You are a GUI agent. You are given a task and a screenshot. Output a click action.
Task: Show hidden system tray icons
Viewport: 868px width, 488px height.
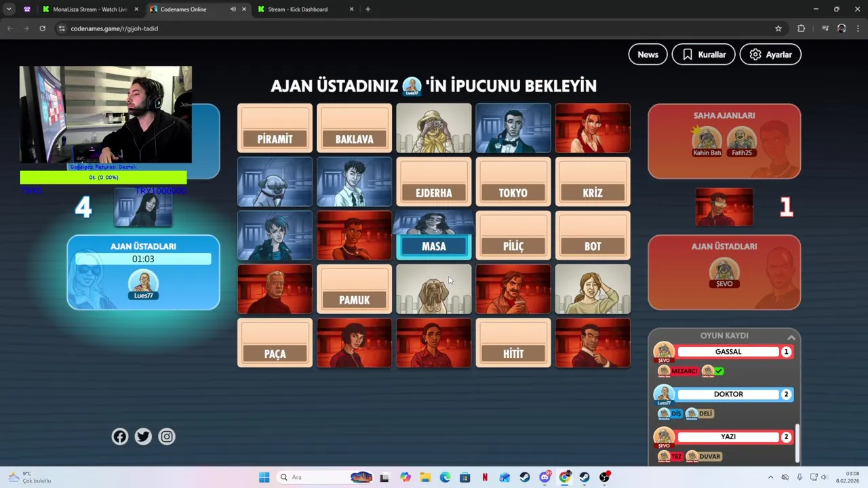pyautogui.click(x=770, y=477)
